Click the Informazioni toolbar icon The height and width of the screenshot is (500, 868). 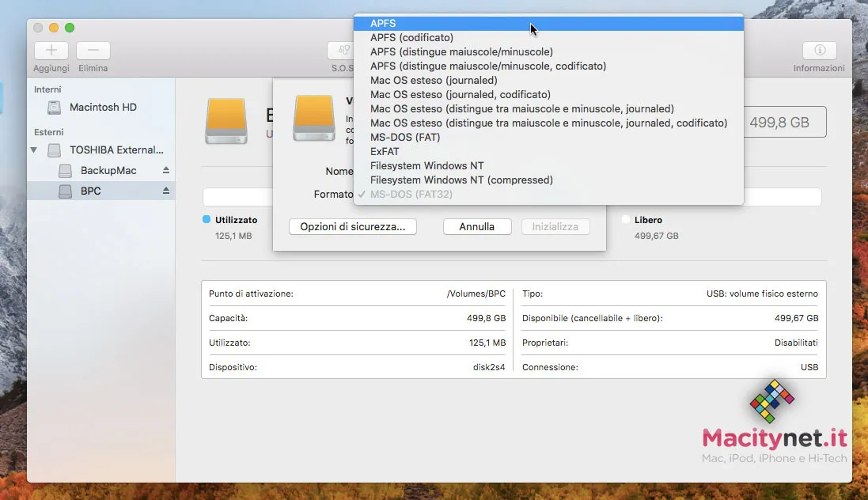click(x=819, y=50)
